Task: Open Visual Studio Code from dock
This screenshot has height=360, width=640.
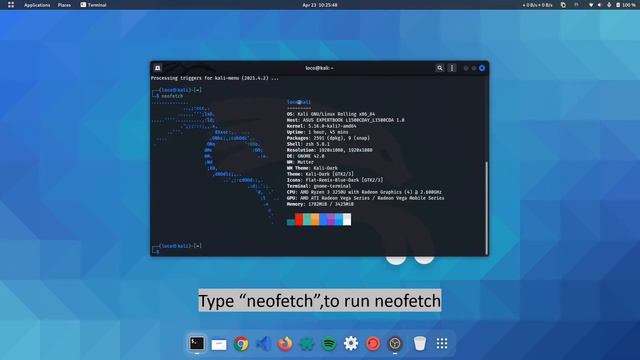Action: (263, 344)
